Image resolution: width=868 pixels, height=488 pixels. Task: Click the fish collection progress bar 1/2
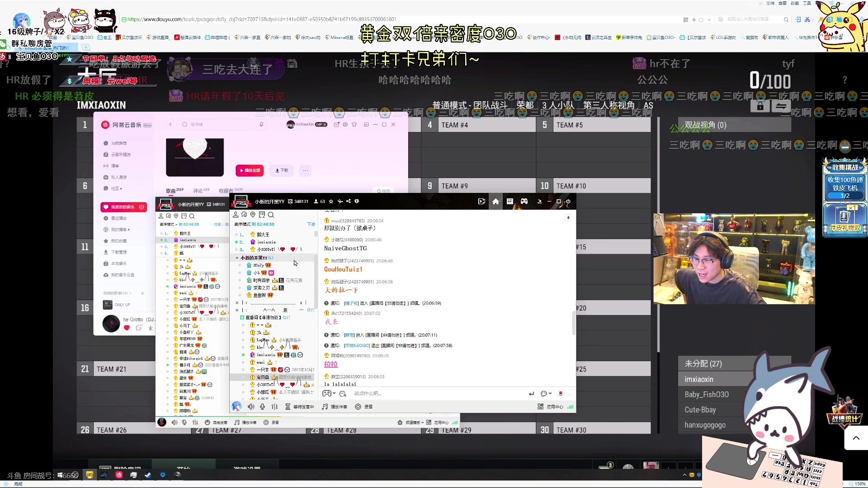tap(844, 195)
